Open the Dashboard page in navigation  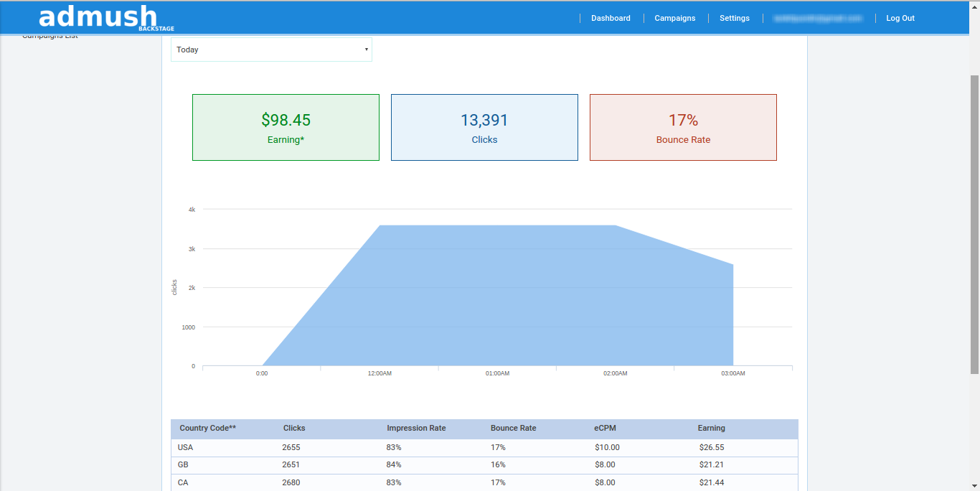611,18
